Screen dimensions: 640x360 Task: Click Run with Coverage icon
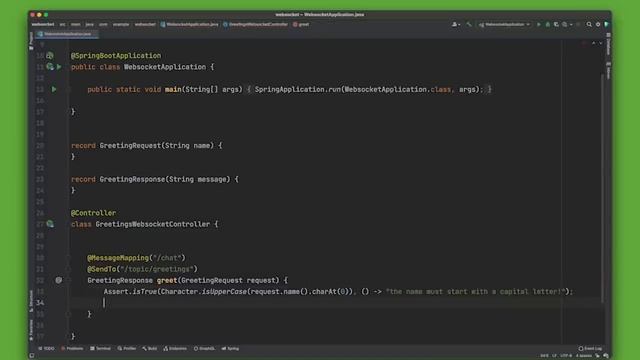click(x=556, y=24)
